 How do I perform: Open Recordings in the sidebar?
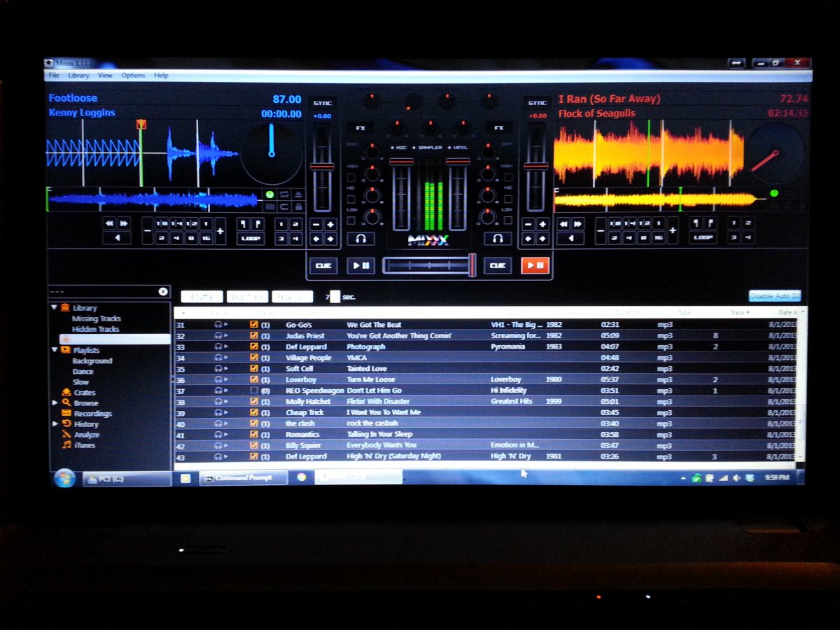(x=92, y=413)
